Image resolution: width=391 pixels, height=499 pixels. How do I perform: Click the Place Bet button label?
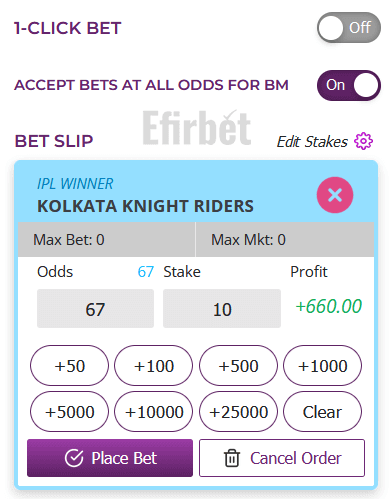tap(124, 458)
